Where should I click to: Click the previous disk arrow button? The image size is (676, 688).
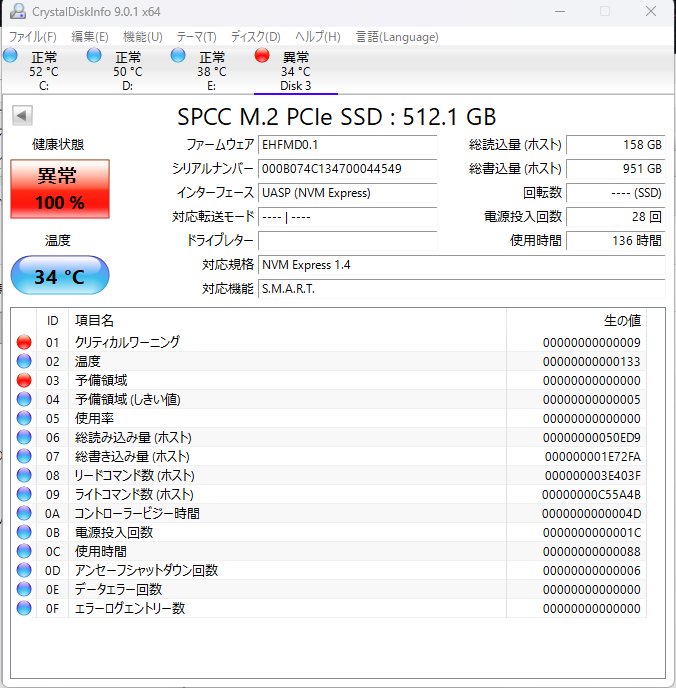[x=22, y=116]
